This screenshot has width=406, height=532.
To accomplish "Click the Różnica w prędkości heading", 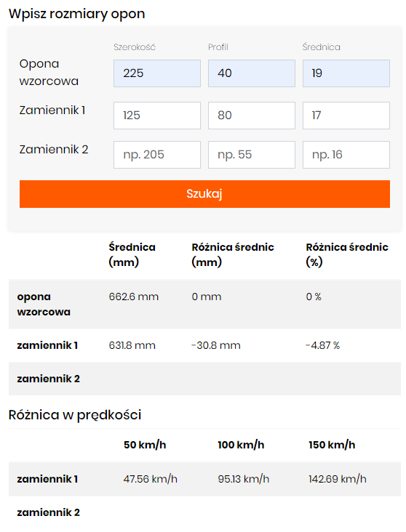I will pyautogui.click(x=75, y=415).
